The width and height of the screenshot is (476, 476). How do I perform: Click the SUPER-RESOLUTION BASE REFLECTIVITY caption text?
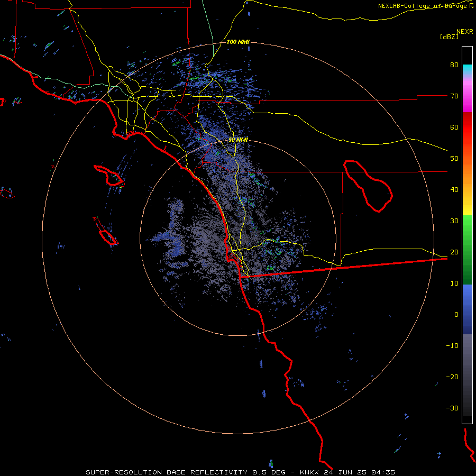[167, 472]
